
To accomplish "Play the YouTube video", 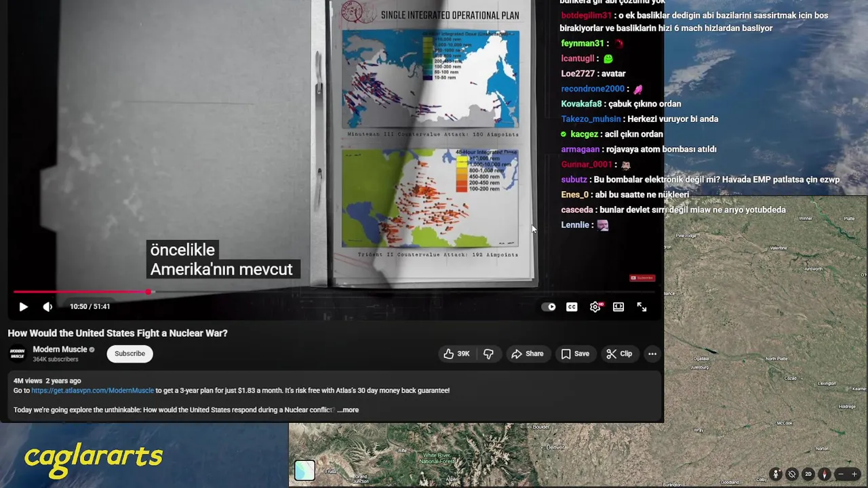I will click(x=23, y=307).
